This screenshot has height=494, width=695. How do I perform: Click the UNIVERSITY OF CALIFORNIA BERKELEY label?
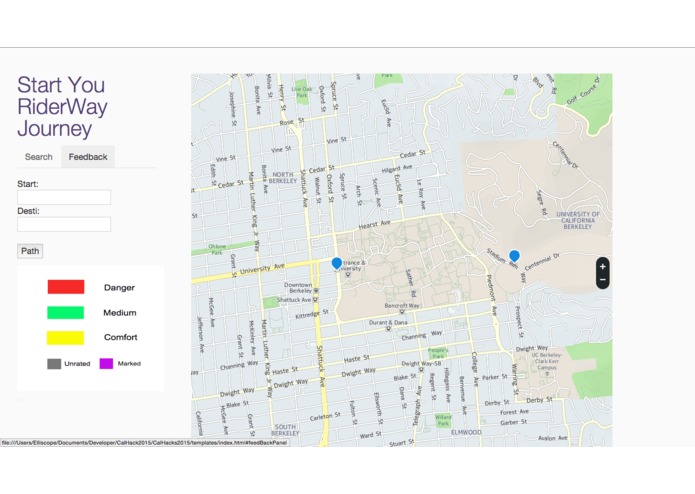click(578, 220)
